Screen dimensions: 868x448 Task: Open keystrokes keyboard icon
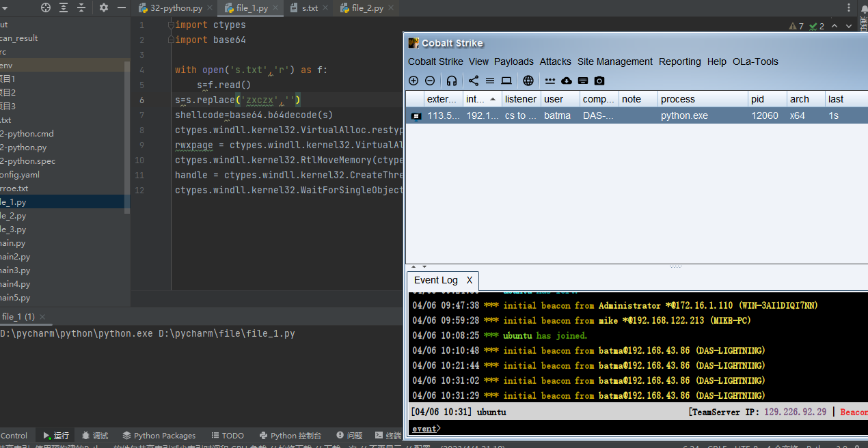583,81
